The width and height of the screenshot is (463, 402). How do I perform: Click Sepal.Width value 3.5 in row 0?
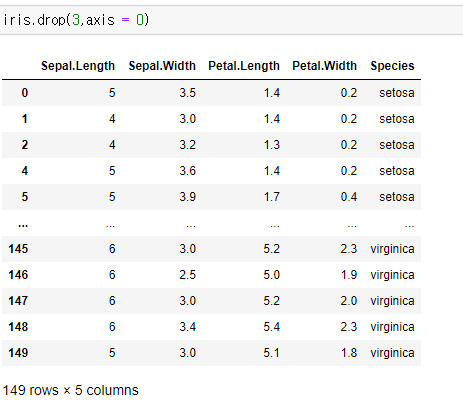(x=187, y=93)
